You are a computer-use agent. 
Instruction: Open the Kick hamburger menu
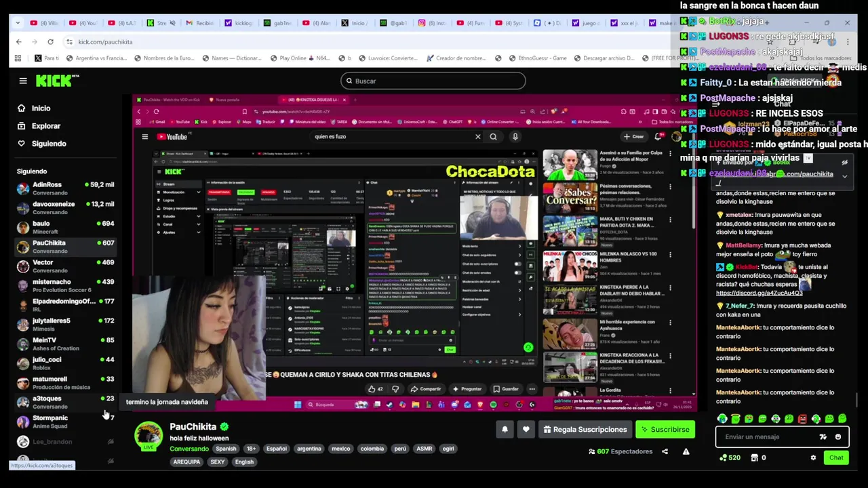click(x=23, y=81)
